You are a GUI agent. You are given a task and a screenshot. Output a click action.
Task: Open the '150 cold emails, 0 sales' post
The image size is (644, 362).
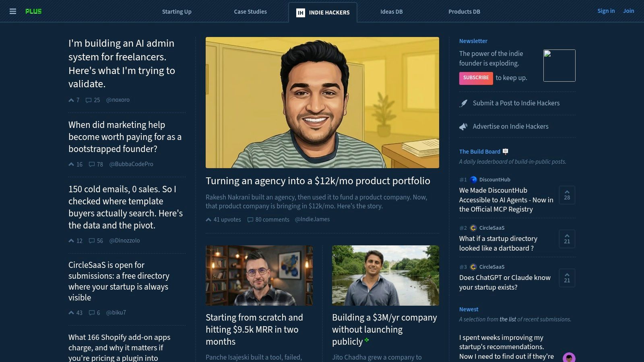(126, 207)
